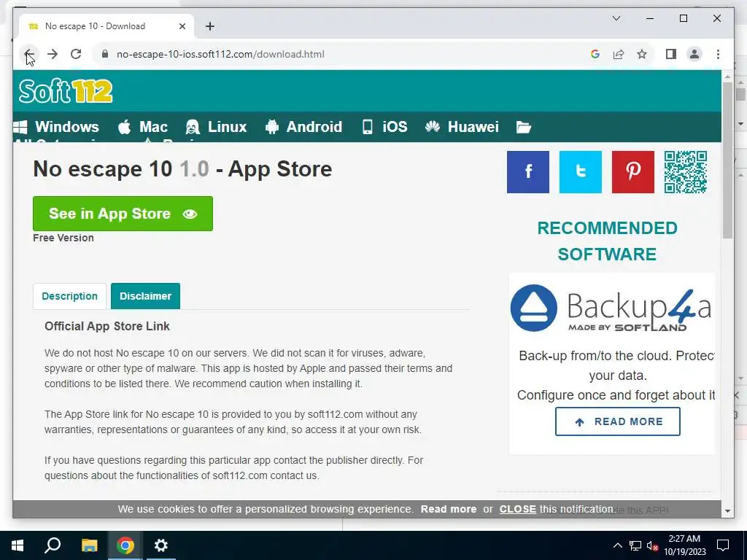Open File Explorer from taskbar
Image resolution: width=747 pixels, height=560 pixels.
point(89,545)
